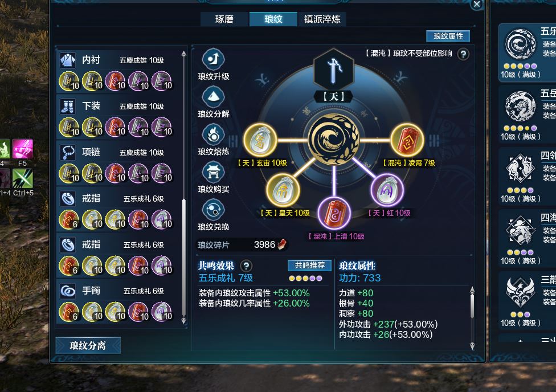The width and height of the screenshot is (556, 392).
Task: Open the 琅纹熔炼 smelting icon
Action: (214, 134)
